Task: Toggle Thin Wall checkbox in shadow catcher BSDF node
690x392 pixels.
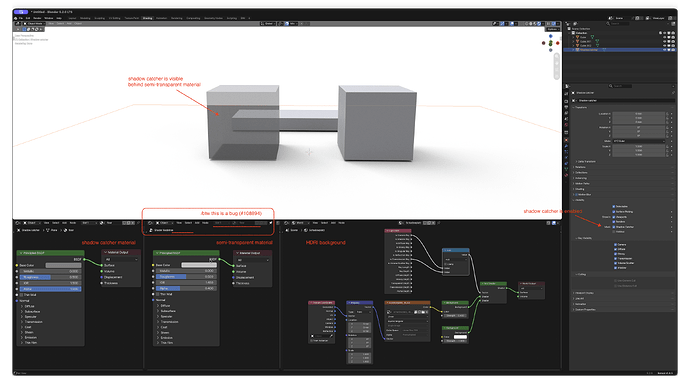Action: coord(22,295)
